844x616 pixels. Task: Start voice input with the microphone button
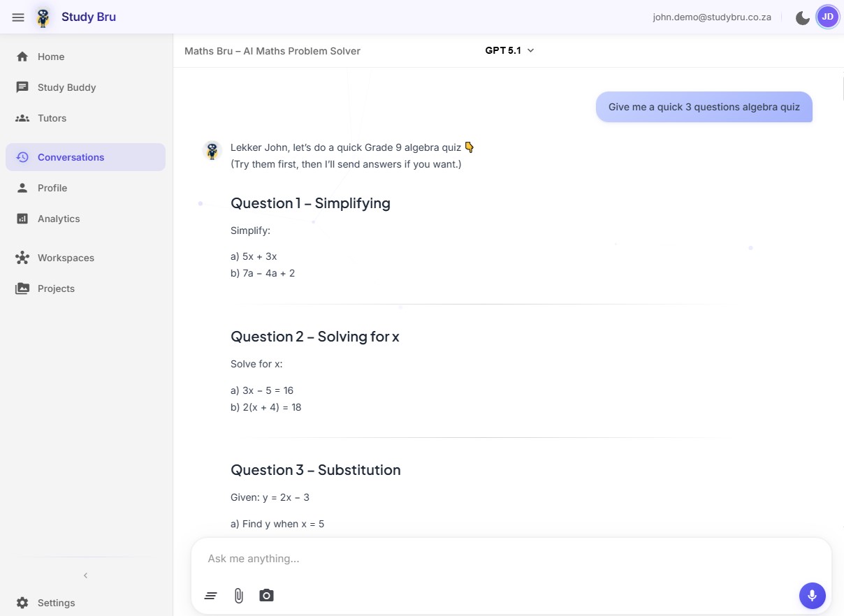[812, 595]
